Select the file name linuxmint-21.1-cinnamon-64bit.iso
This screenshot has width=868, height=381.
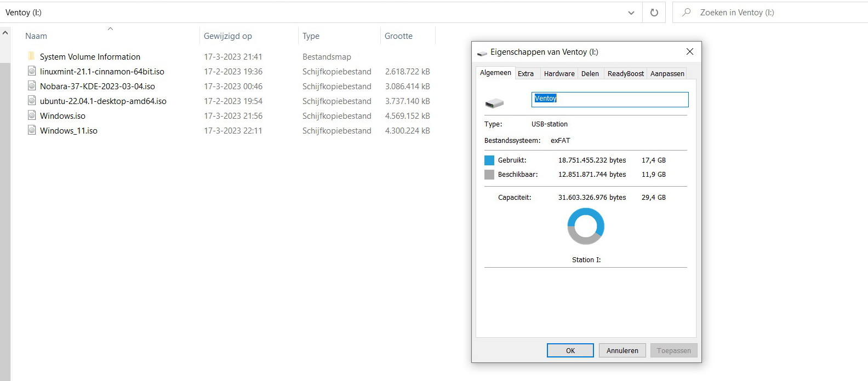tap(102, 71)
